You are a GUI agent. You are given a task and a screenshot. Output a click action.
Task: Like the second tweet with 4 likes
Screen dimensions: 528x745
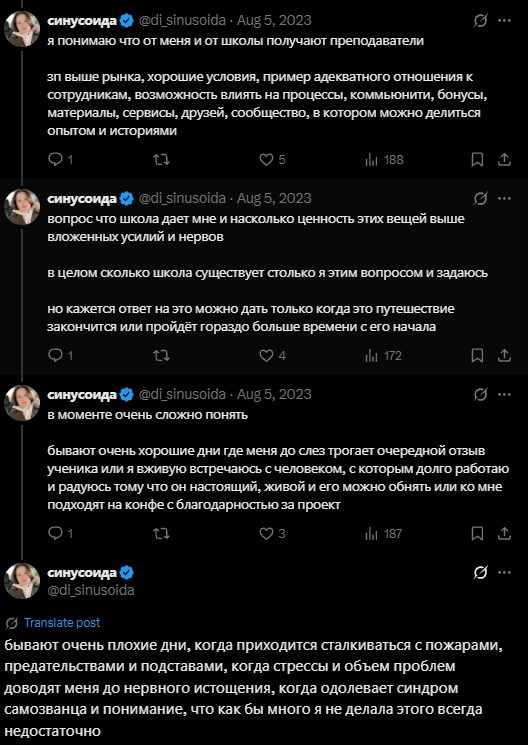[272, 355]
